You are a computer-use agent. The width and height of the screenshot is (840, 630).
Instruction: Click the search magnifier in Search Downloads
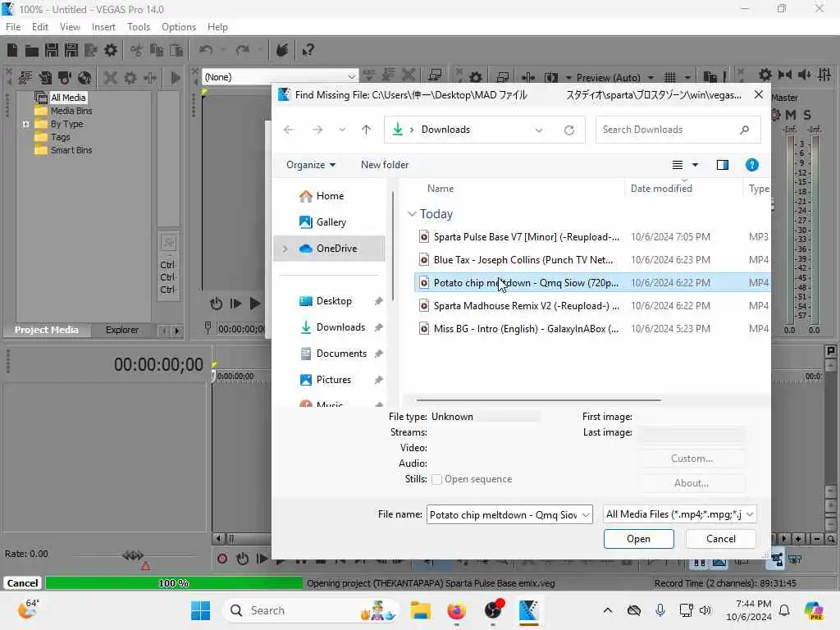(744, 130)
